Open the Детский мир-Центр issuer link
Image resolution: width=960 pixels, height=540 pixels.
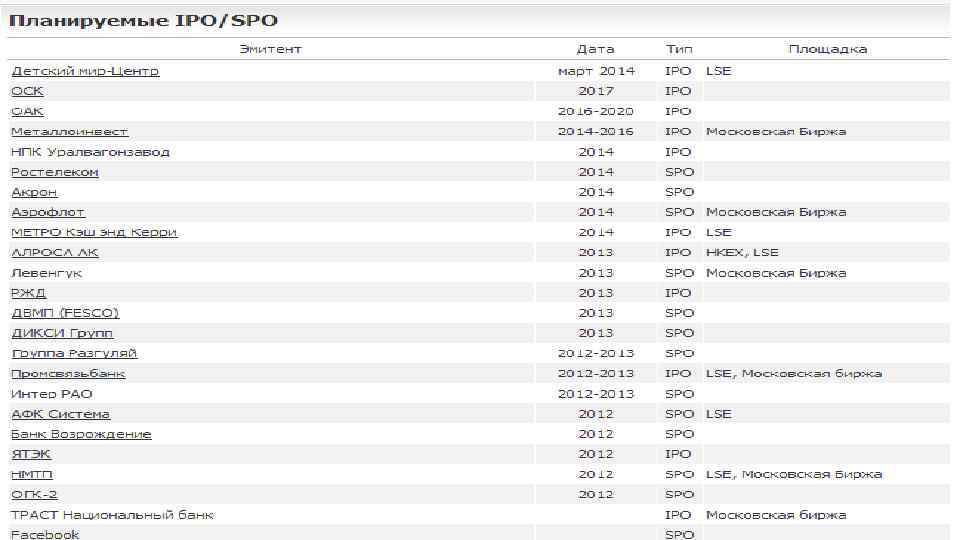pyautogui.click(x=85, y=71)
